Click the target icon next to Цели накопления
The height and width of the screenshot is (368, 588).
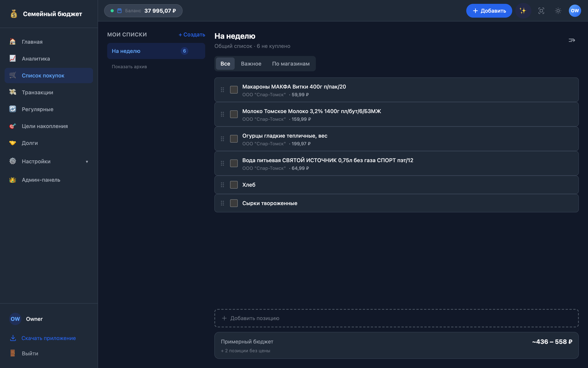(x=13, y=126)
